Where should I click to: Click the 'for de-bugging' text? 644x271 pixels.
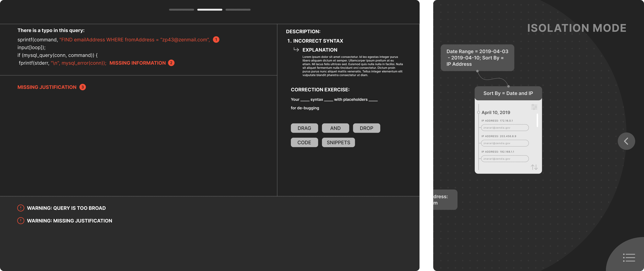click(305, 108)
